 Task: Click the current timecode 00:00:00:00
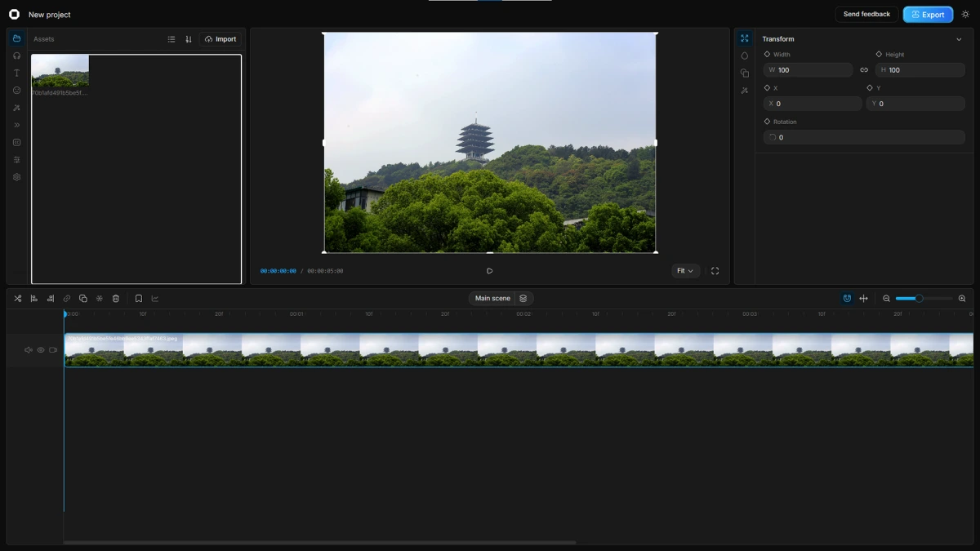[278, 271]
